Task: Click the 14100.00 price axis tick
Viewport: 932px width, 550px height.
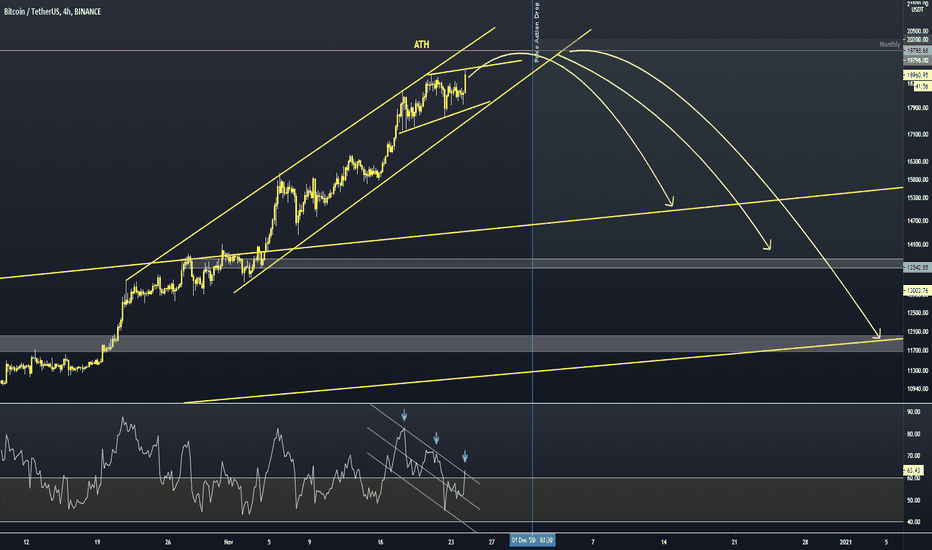Action: point(918,245)
